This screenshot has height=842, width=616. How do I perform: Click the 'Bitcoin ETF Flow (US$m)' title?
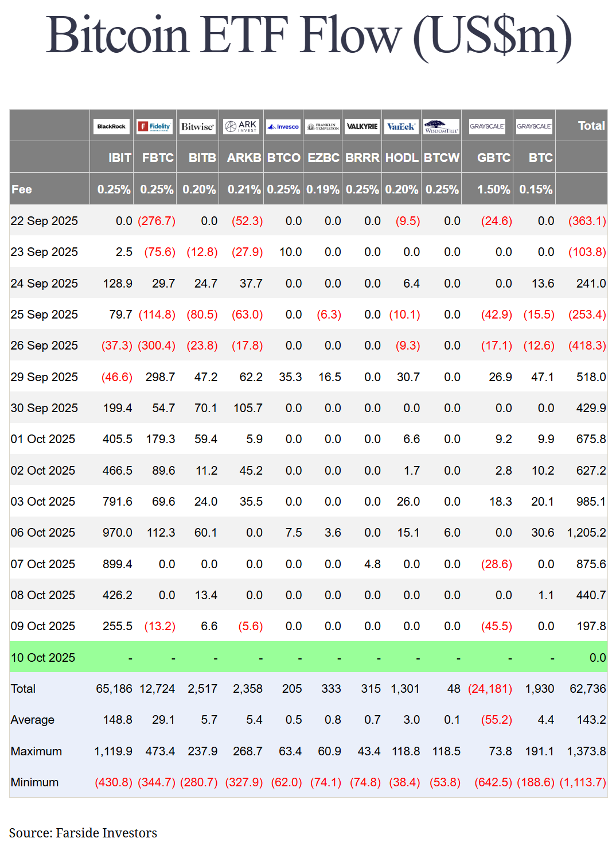[x=309, y=36]
